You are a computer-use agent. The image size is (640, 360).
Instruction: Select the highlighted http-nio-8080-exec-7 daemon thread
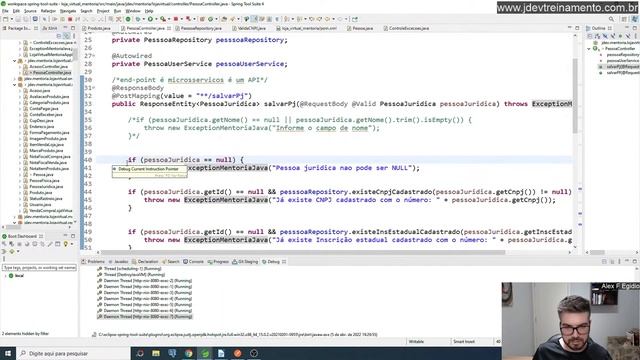pyautogui.click(x=144, y=317)
